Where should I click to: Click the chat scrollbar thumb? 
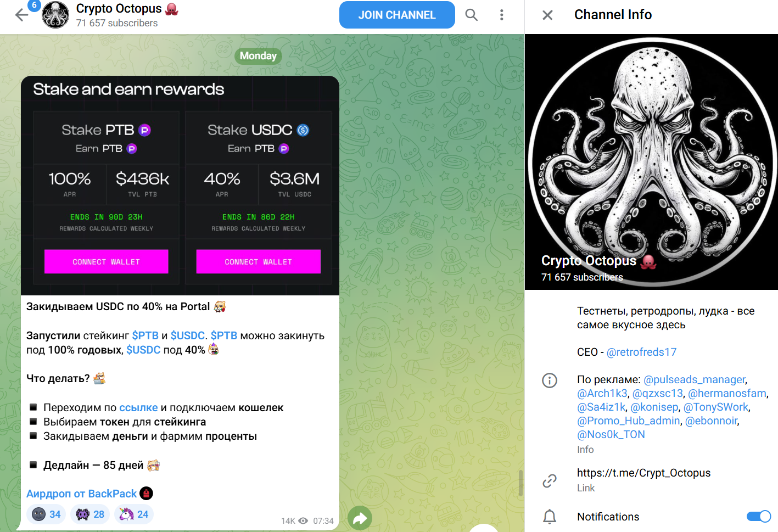[520, 483]
